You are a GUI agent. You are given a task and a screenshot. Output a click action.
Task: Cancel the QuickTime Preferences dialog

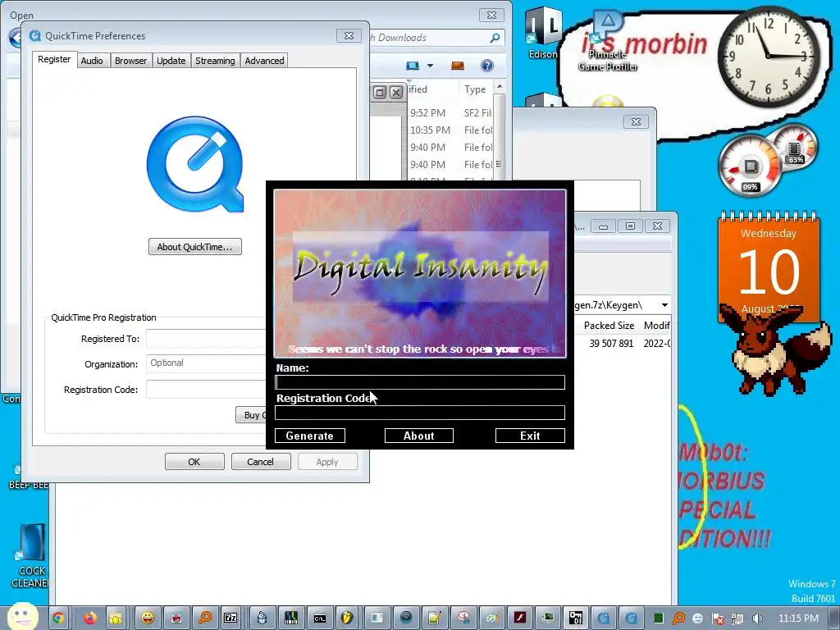260,462
